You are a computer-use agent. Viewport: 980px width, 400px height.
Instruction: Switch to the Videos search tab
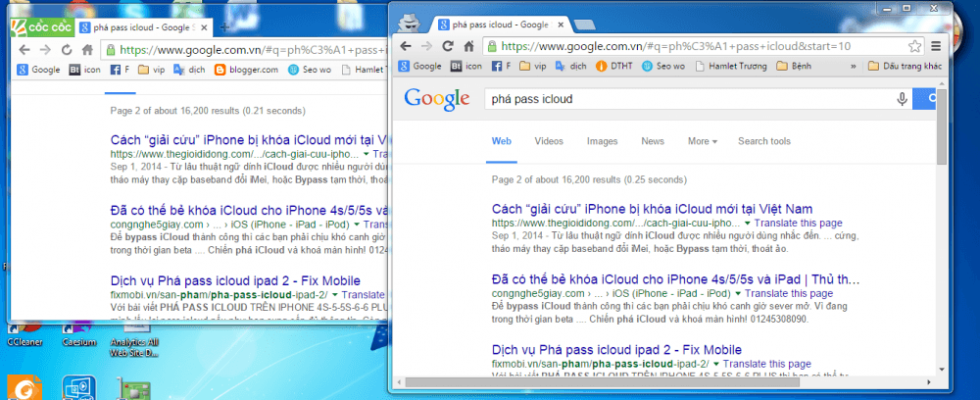(x=549, y=141)
